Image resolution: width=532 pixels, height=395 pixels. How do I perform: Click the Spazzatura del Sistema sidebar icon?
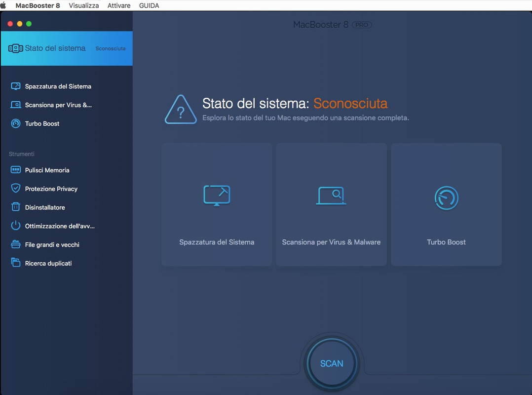point(16,86)
